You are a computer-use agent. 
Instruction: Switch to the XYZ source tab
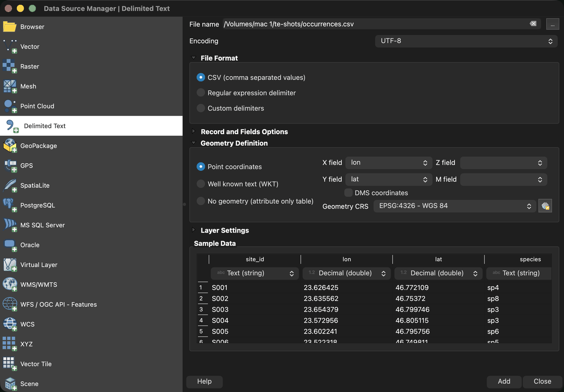pos(91,344)
